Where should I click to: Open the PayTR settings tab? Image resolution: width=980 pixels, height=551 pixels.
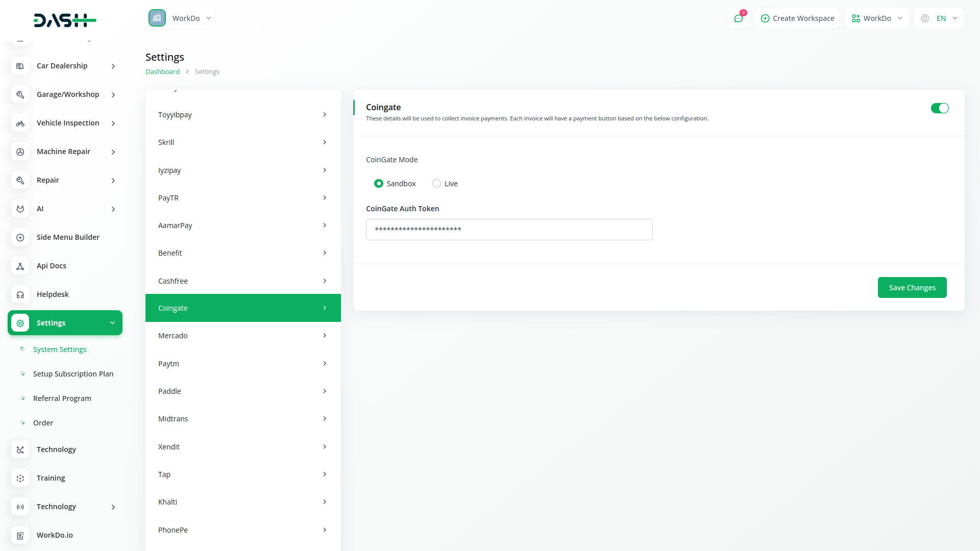(x=243, y=198)
